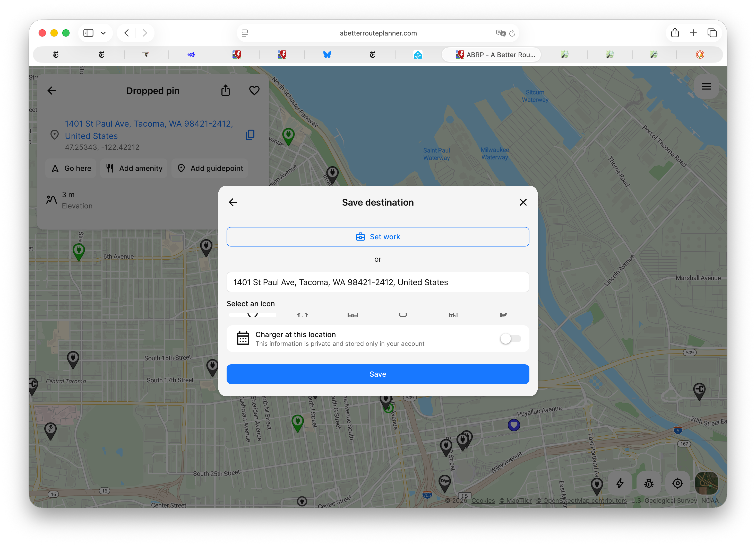
Task: Click the abetterrouteplanner.com address bar
Action: pos(378,33)
